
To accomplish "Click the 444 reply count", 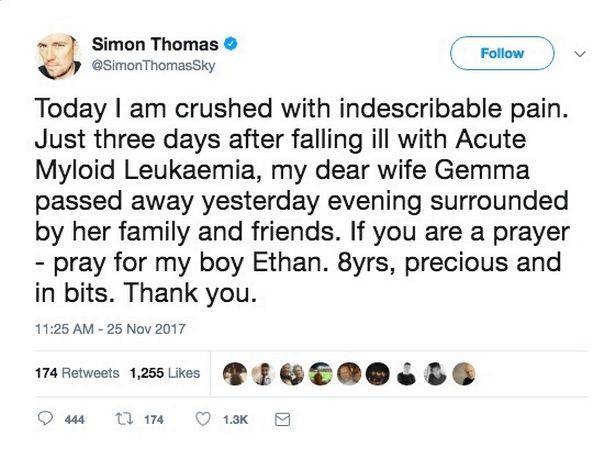I will (x=74, y=421).
